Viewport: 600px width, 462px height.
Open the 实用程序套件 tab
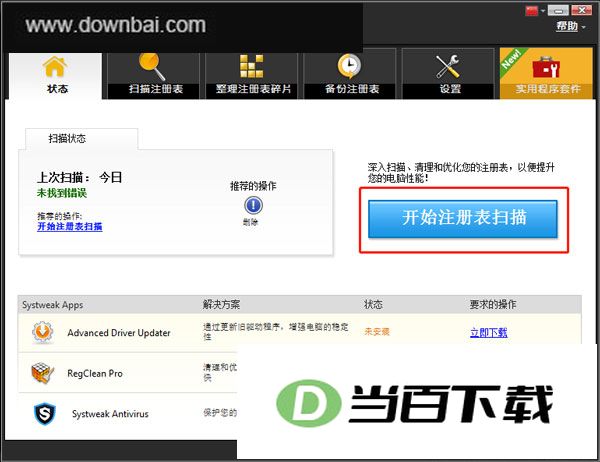point(546,74)
